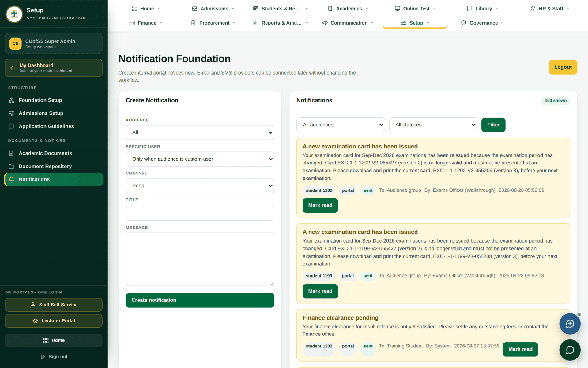Open the Lecturer Portal button

click(x=54, y=321)
